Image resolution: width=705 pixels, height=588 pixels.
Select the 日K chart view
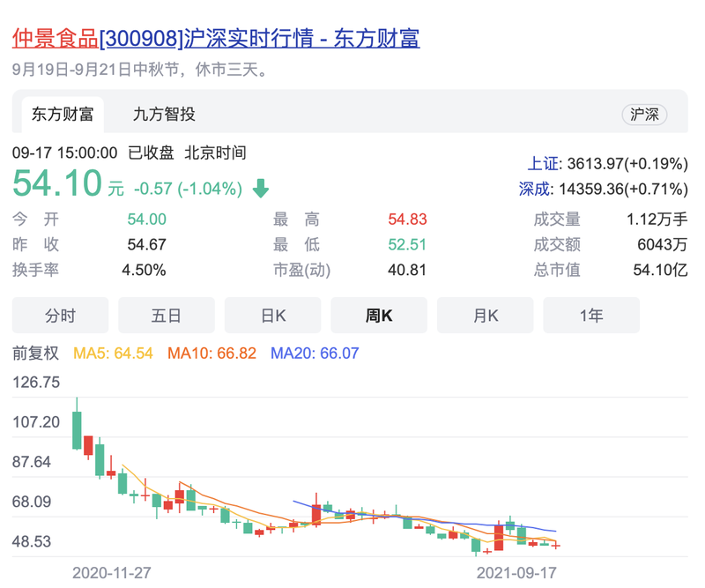click(x=273, y=316)
